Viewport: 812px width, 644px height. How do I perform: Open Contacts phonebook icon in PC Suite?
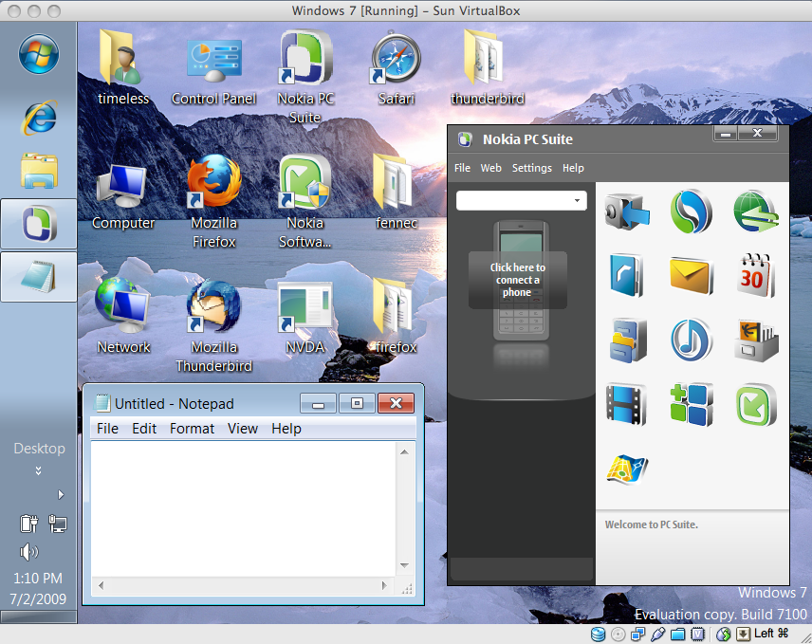coord(627,276)
